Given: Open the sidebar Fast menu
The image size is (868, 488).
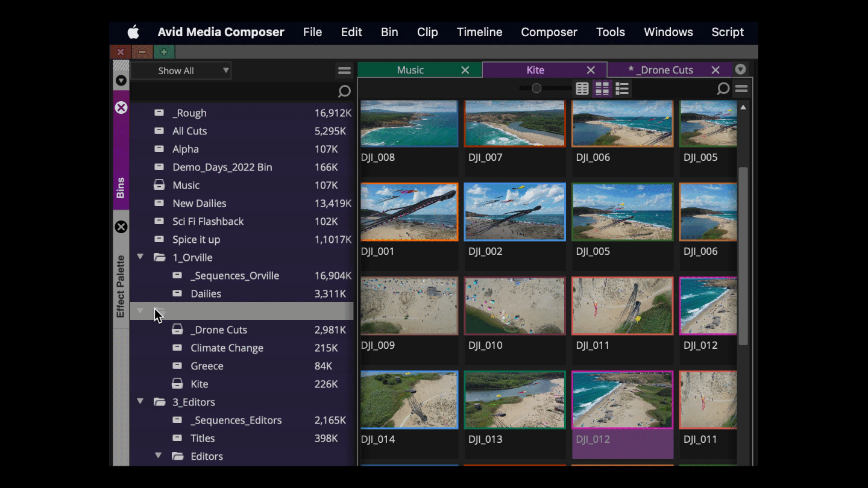Looking at the screenshot, I should 344,70.
